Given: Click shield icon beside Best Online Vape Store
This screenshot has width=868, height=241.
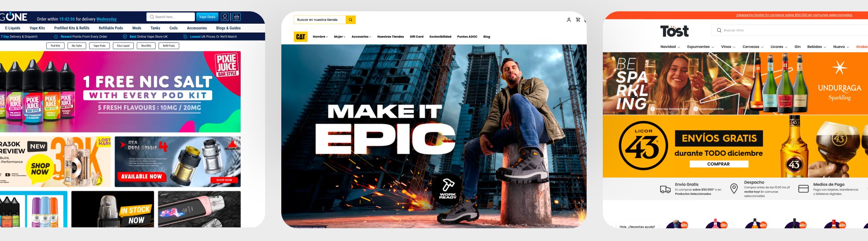Looking at the screenshot, I should point(125,37).
